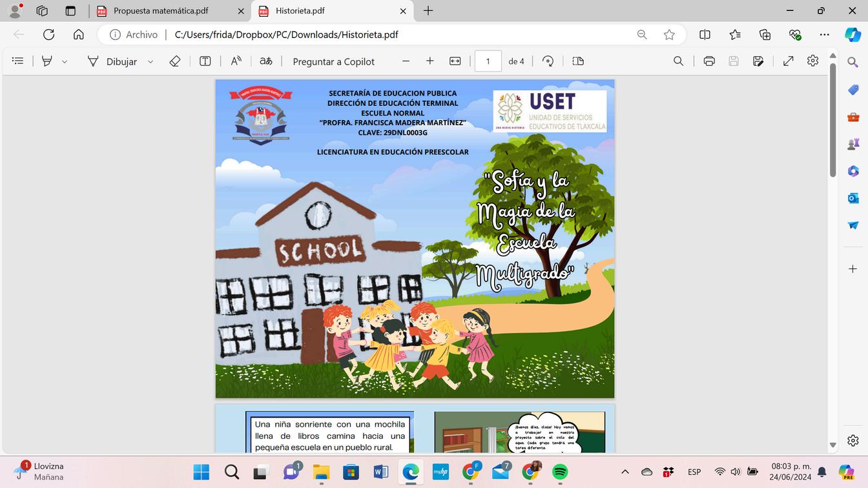Open Word from the taskbar
Screen dimensions: 868x488
(x=380, y=472)
